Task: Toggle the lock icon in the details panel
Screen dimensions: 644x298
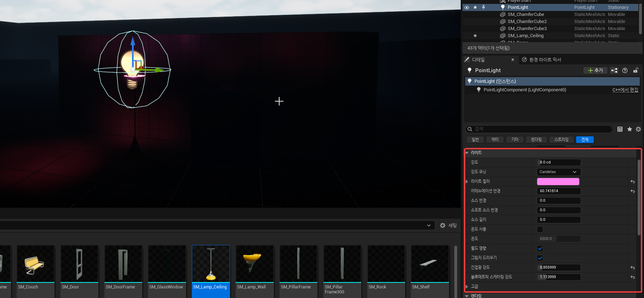Action: (636, 70)
